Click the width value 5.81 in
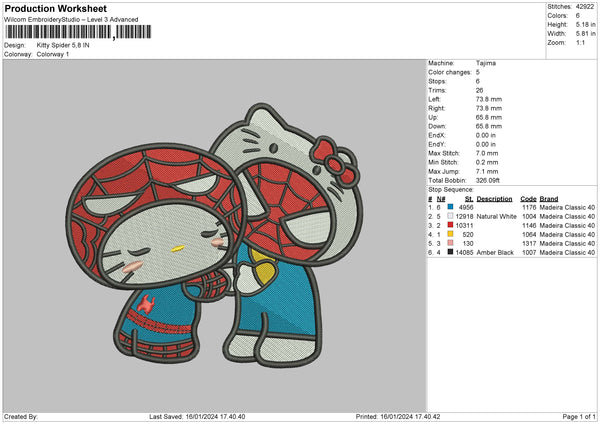The image size is (600, 424). pyautogui.click(x=586, y=34)
